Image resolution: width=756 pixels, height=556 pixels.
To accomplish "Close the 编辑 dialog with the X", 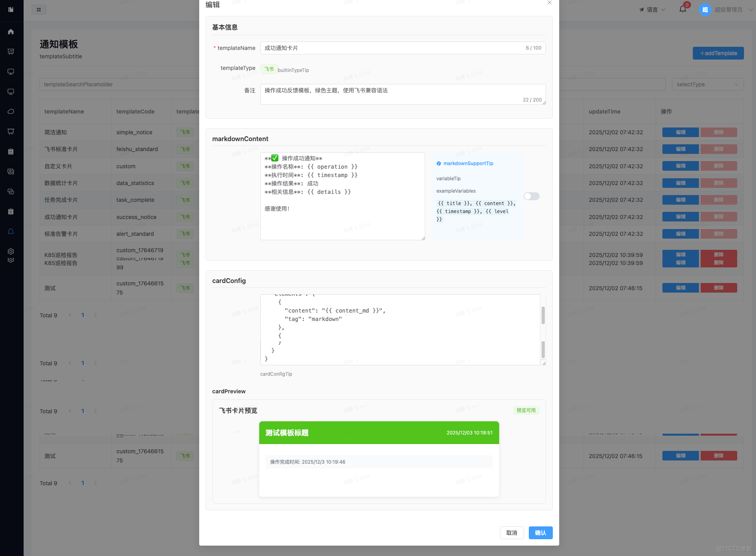I will tap(550, 3).
